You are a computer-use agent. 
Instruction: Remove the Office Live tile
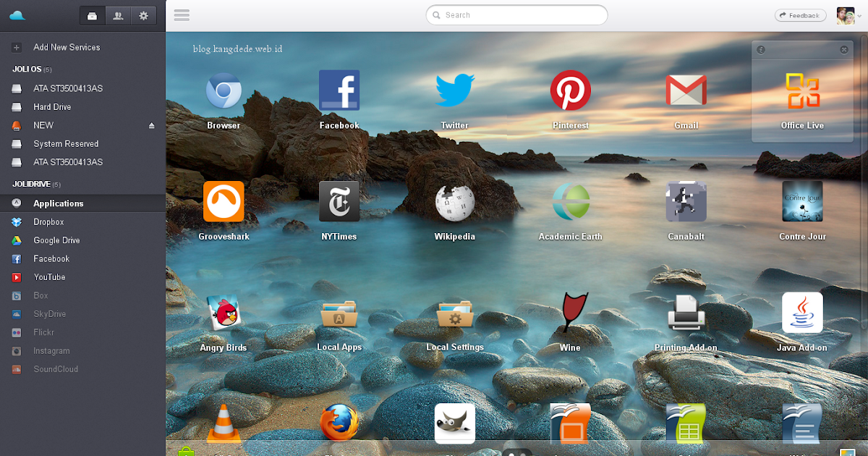click(x=844, y=50)
